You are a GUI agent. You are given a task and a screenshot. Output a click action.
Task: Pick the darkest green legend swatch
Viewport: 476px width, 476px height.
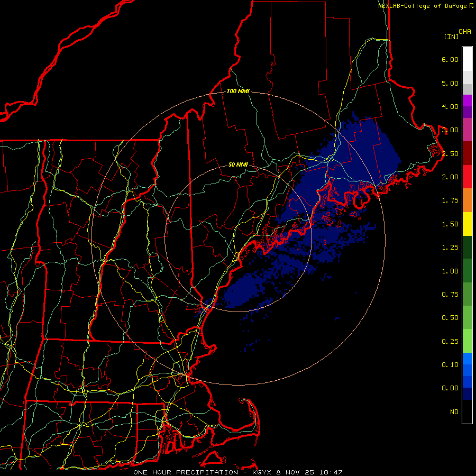pos(467,247)
